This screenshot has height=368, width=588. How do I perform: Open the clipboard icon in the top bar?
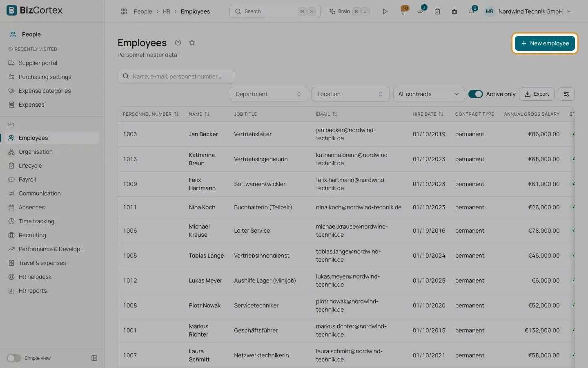pos(437,11)
